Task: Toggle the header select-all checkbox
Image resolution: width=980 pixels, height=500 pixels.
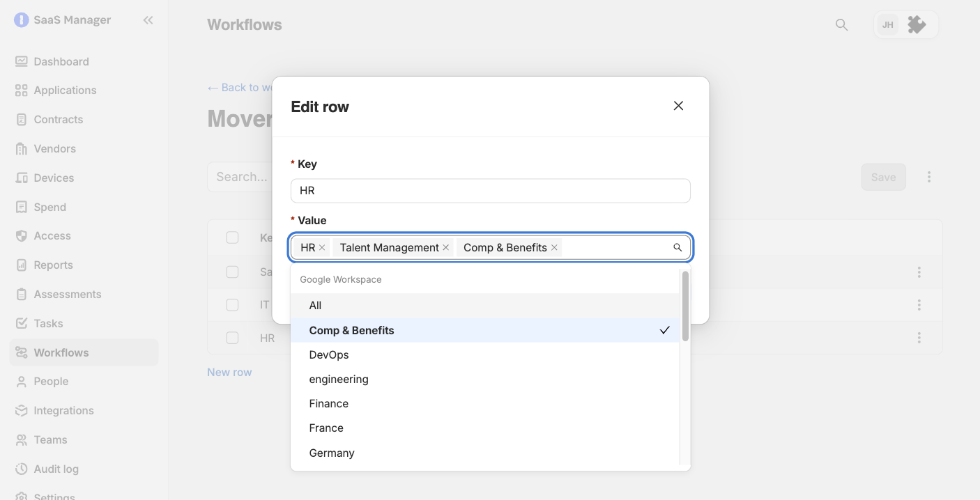Action: click(x=232, y=237)
